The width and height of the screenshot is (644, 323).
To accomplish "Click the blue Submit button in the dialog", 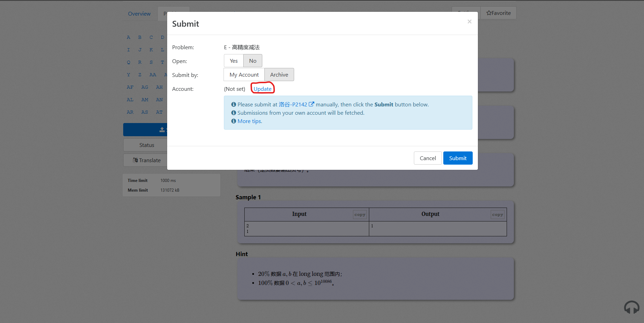I will 458,158.
